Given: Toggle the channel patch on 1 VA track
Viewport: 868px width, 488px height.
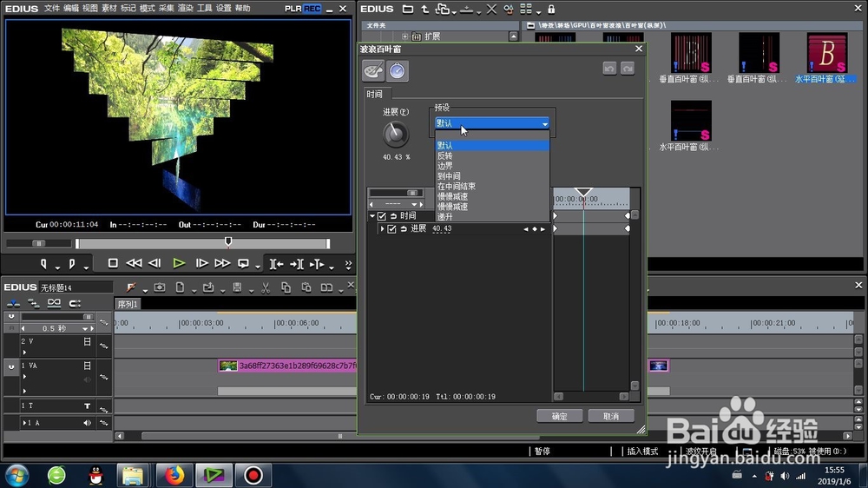Looking at the screenshot, I should (11, 366).
